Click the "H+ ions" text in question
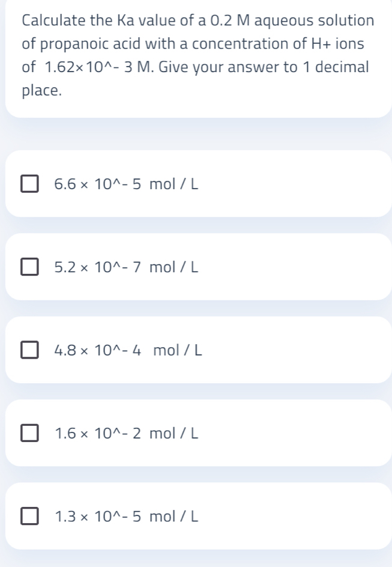The image size is (392, 567). tap(337, 44)
